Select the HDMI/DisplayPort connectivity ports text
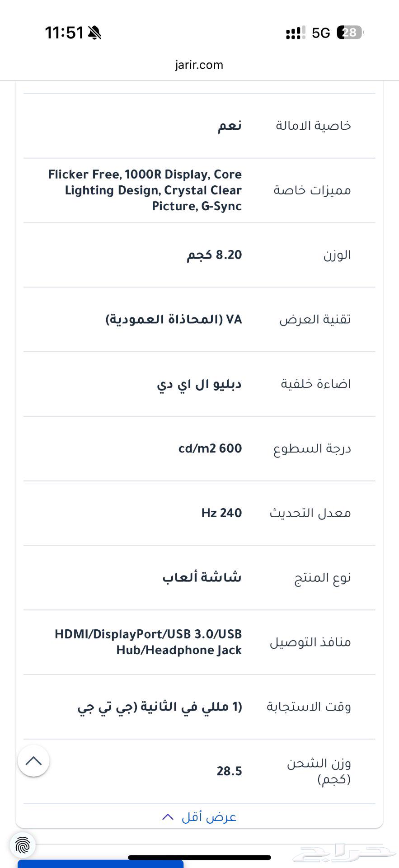399x868 pixels. click(148, 642)
